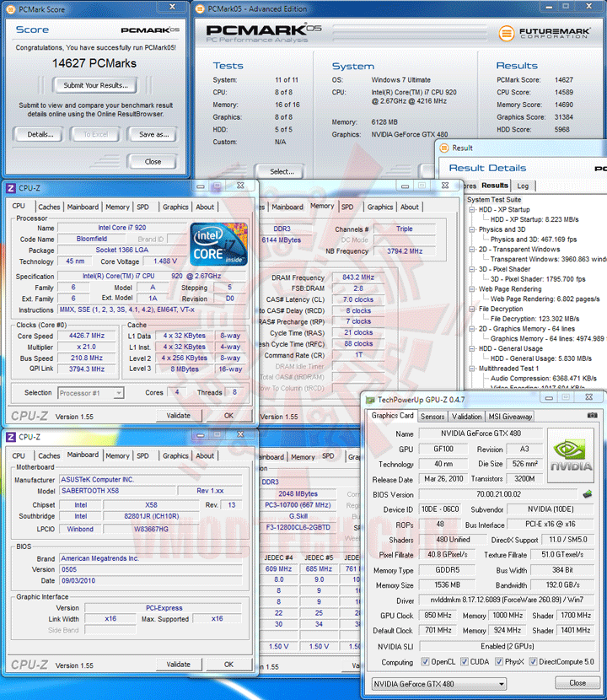The image size is (607, 700).
Task: Collapse the Multithreaded Test 1 node
Action: click(x=472, y=369)
